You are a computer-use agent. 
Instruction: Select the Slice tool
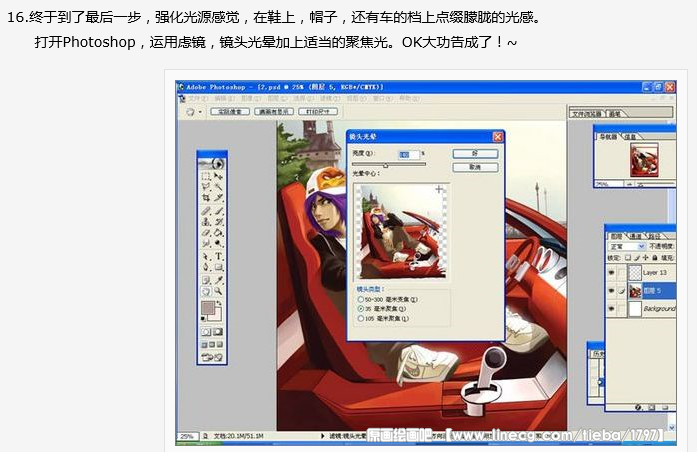218,197
